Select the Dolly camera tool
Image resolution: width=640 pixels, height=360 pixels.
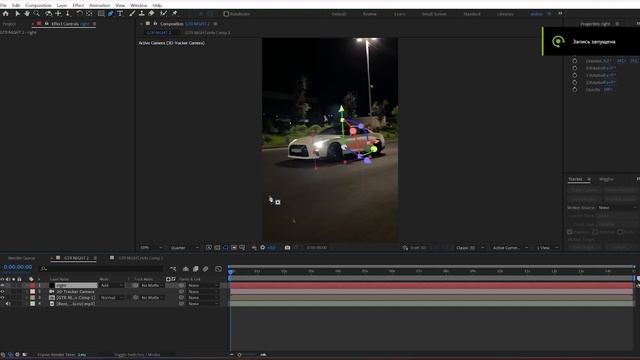pos(67,13)
